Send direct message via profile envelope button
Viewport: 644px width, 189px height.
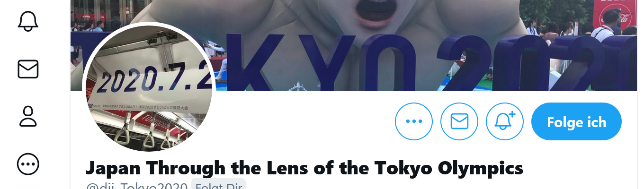459,121
